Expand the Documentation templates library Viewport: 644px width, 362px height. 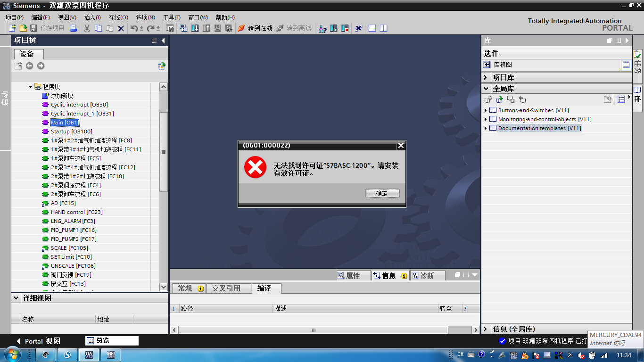click(486, 128)
